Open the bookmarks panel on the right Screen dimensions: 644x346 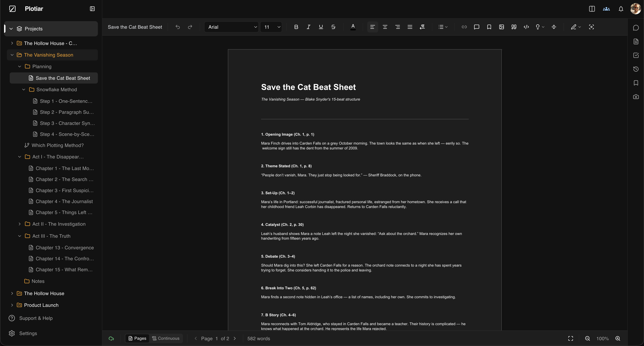[x=636, y=83]
